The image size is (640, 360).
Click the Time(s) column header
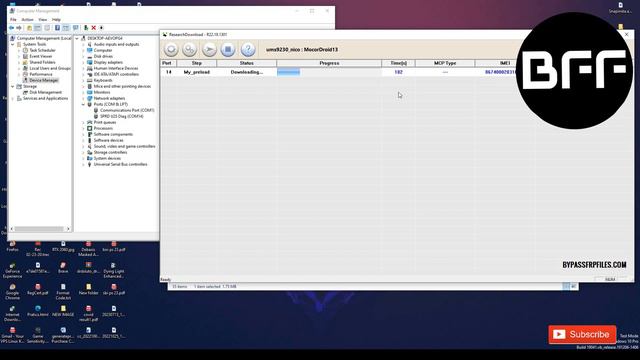point(398,63)
